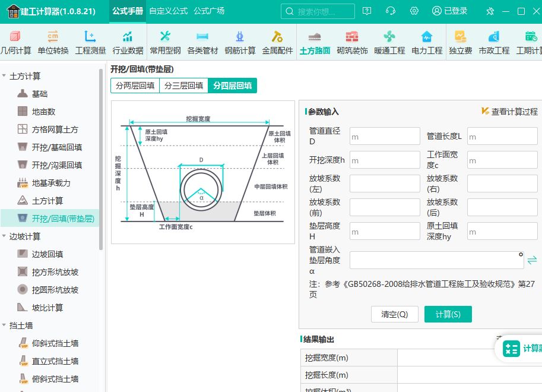Collapse the 土方计算 tree group

pyautogui.click(x=4, y=76)
